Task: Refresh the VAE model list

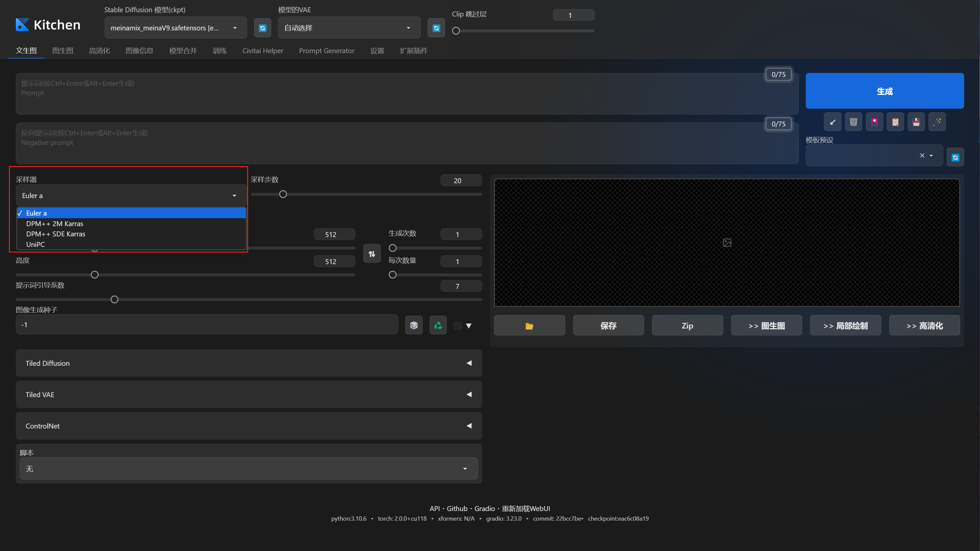Action: pyautogui.click(x=436, y=28)
